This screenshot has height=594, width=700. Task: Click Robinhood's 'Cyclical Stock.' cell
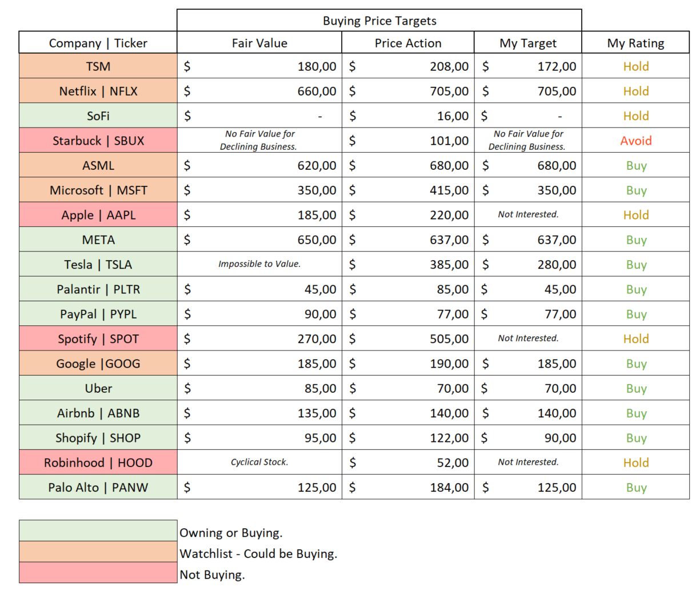pyautogui.click(x=259, y=463)
